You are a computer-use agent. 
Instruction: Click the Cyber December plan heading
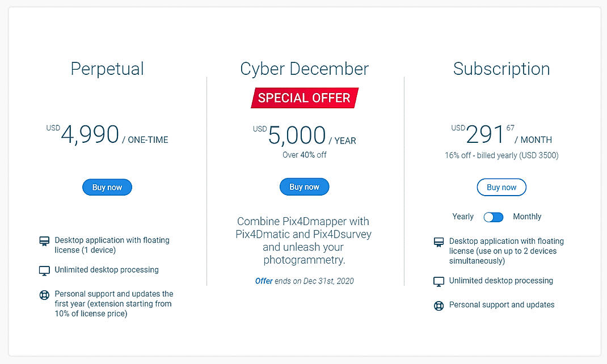(304, 69)
